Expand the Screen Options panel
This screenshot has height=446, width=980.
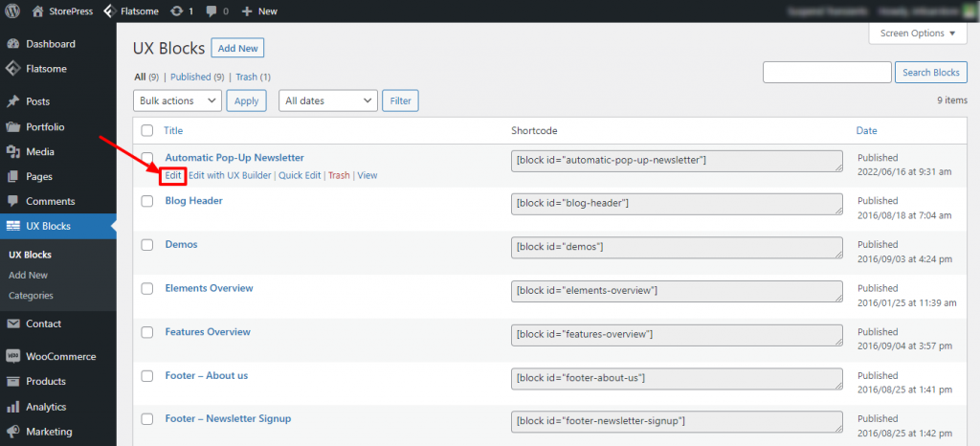tap(918, 33)
